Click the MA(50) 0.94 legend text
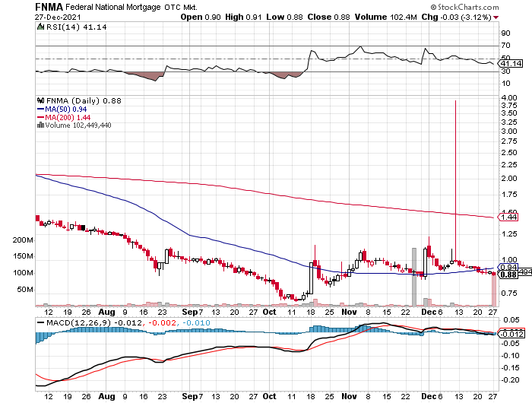 coord(66,109)
